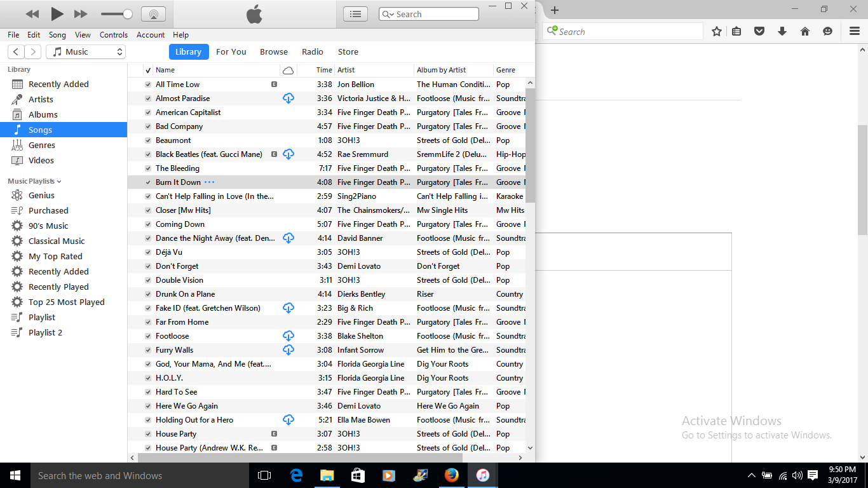868x488 pixels.
Task: Switch to the For You tab
Action: [231, 52]
